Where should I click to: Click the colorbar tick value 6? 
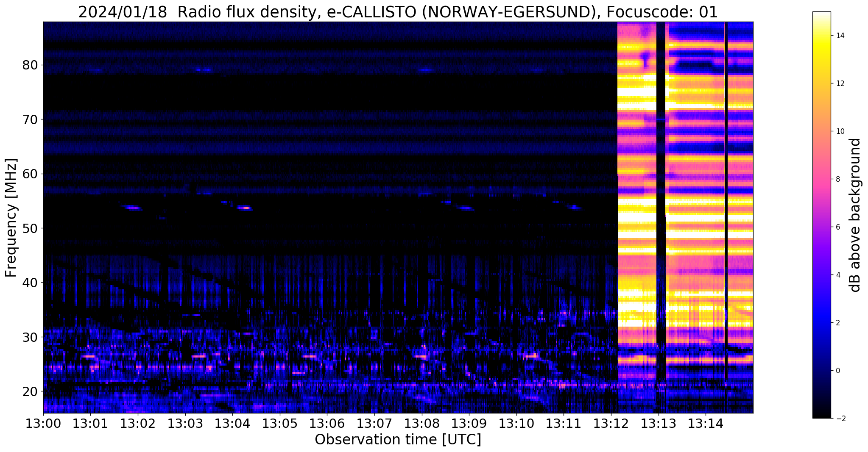point(838,227)
